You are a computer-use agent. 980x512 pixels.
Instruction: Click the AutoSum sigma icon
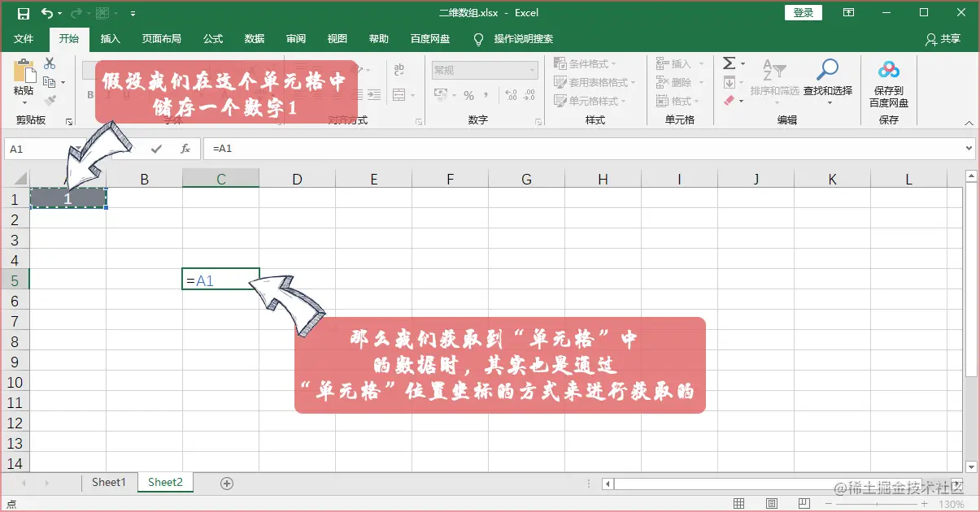pos(729,63)
